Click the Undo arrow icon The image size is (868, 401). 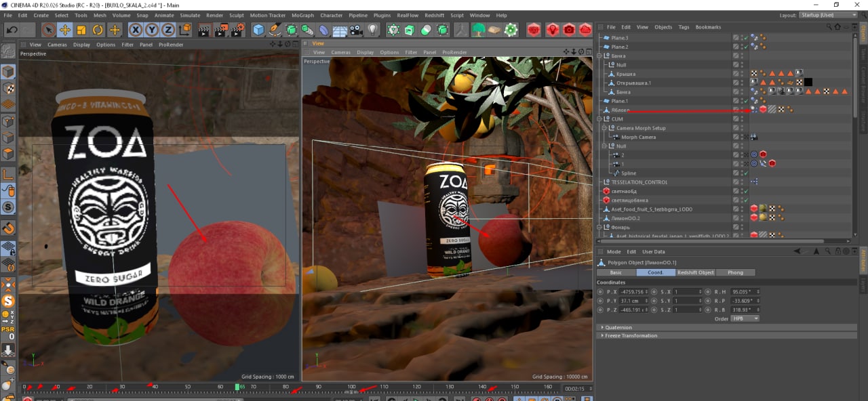[12, 30]
